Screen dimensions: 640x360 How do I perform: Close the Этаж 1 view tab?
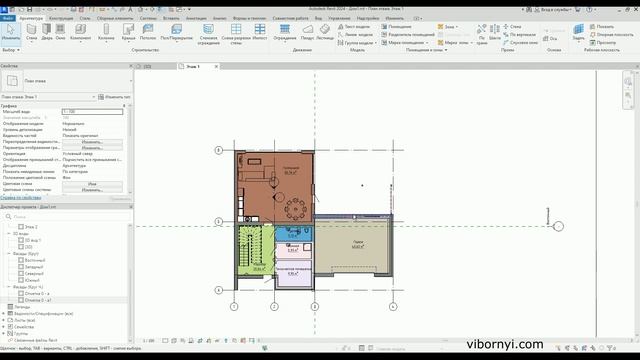(216, 66)
